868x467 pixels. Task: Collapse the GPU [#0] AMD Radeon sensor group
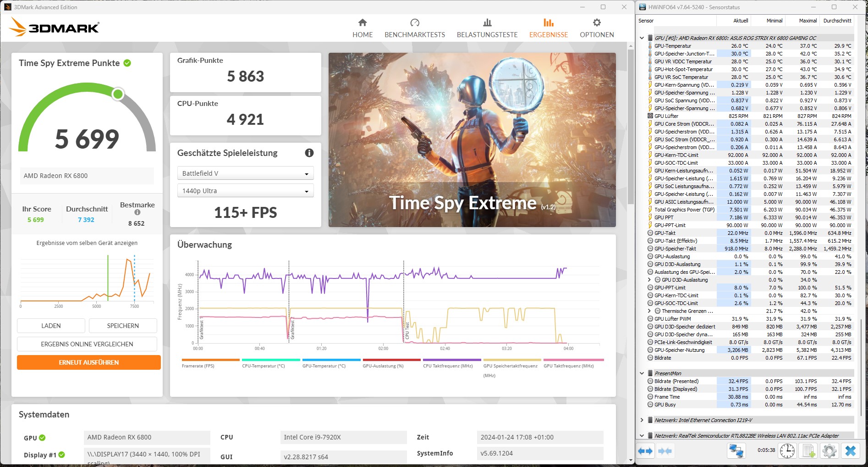[x=642, y=38]
